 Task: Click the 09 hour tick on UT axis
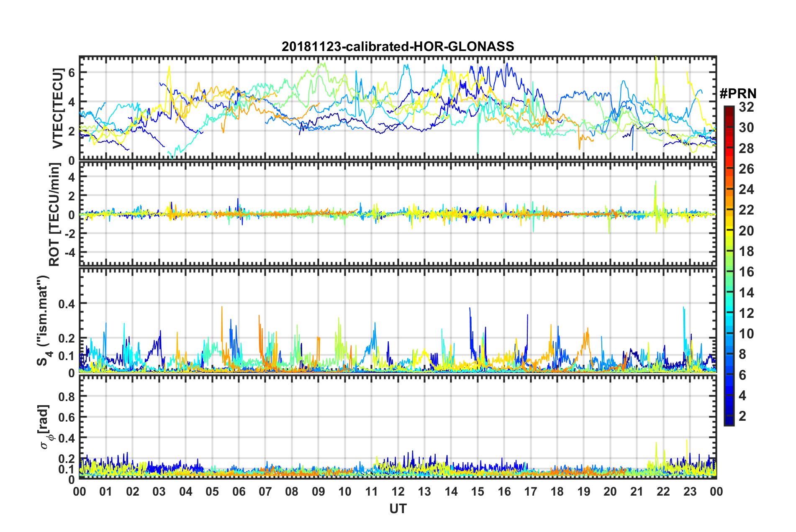point(318,491)
